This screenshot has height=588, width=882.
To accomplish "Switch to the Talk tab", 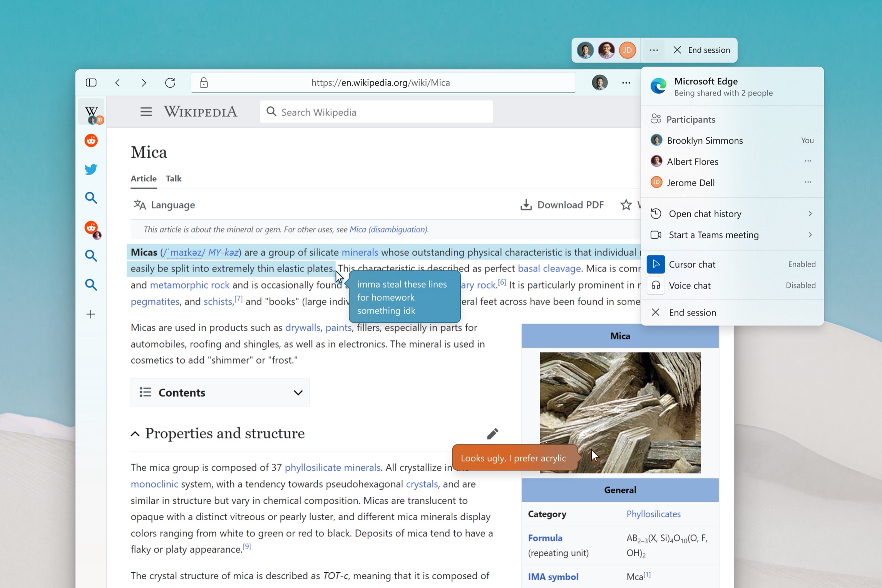I will [174, 178].
